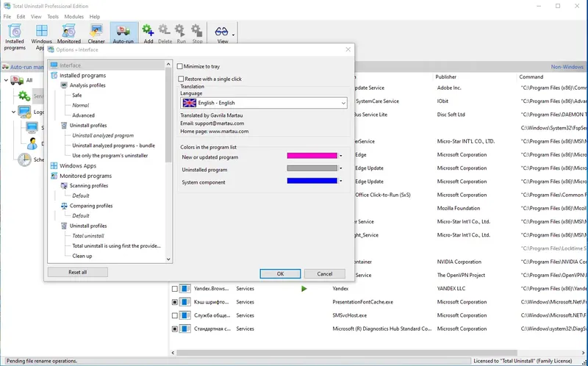
Task: Enable Restore with a single click
Action: point(181,79)
